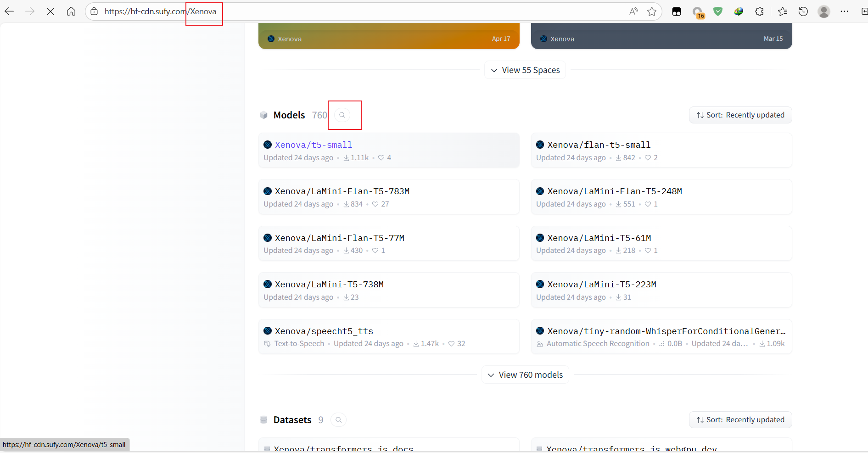Open Xenova/LaMini-Flan-T5-783M model
Viewport: 868px width, 453px height.
[x=389, y=197]
